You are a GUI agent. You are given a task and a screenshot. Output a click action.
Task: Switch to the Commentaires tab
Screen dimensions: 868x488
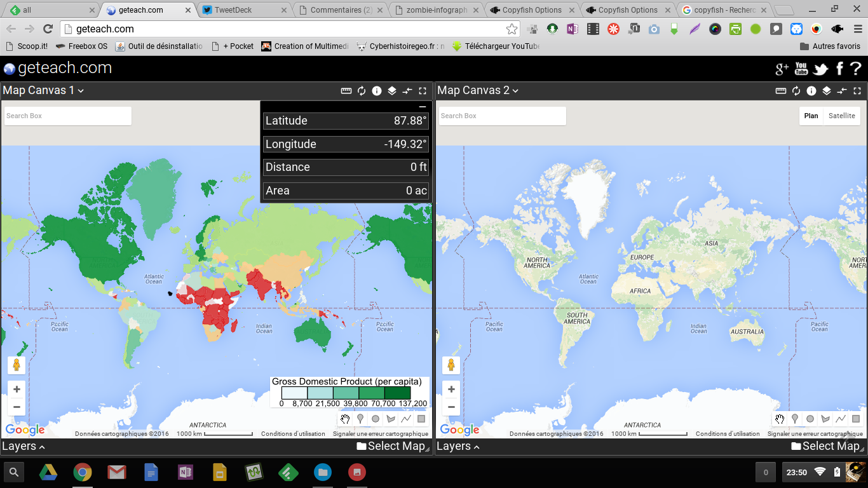point(341,10)
